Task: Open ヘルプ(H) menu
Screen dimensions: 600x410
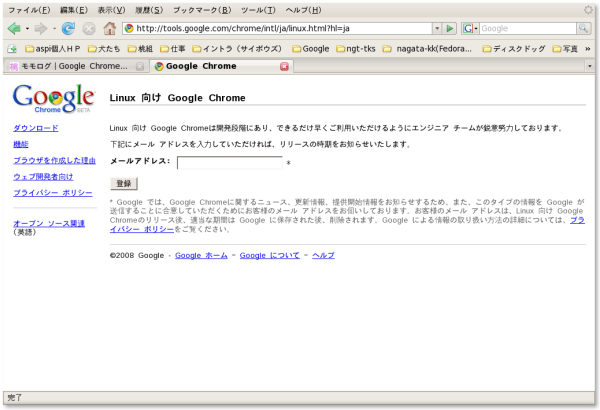Action: [303, 10]
